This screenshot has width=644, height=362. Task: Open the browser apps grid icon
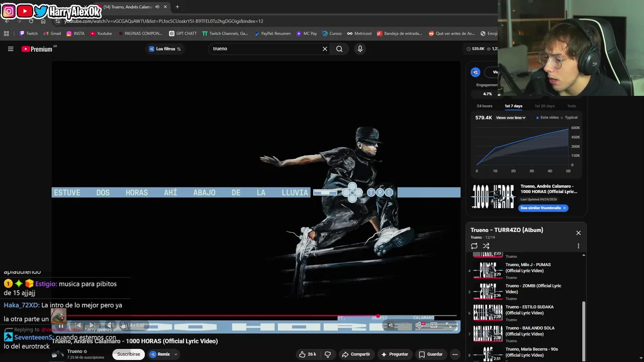pyautogui.click(x=6, y=34)
